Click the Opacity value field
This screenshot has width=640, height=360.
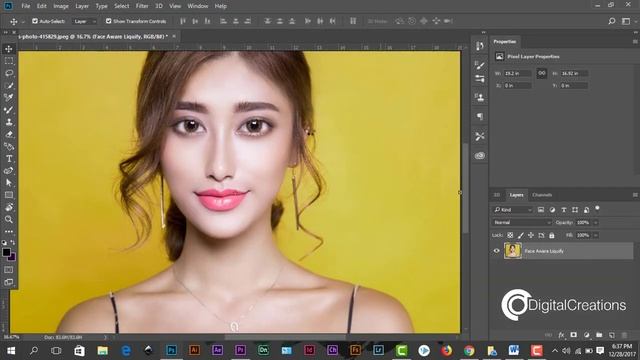click(583, 222)
